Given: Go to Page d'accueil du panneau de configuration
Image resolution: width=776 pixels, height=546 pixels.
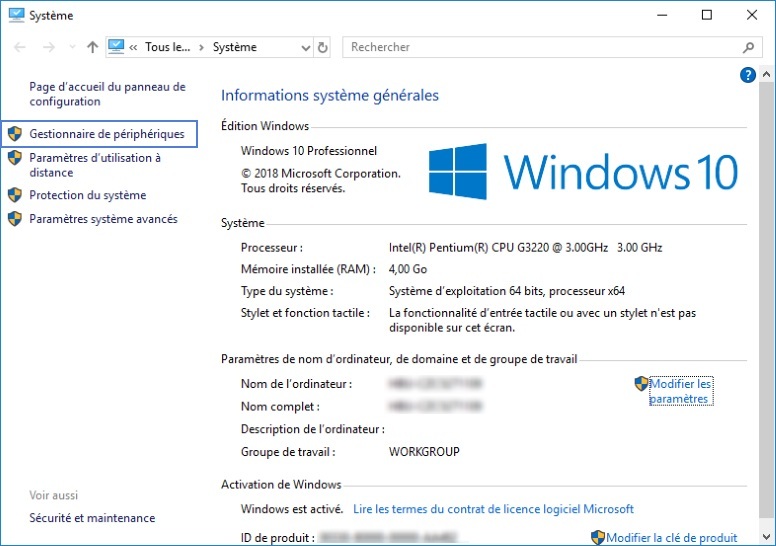Looking at the screenshot, I should (x=107, y=94).
